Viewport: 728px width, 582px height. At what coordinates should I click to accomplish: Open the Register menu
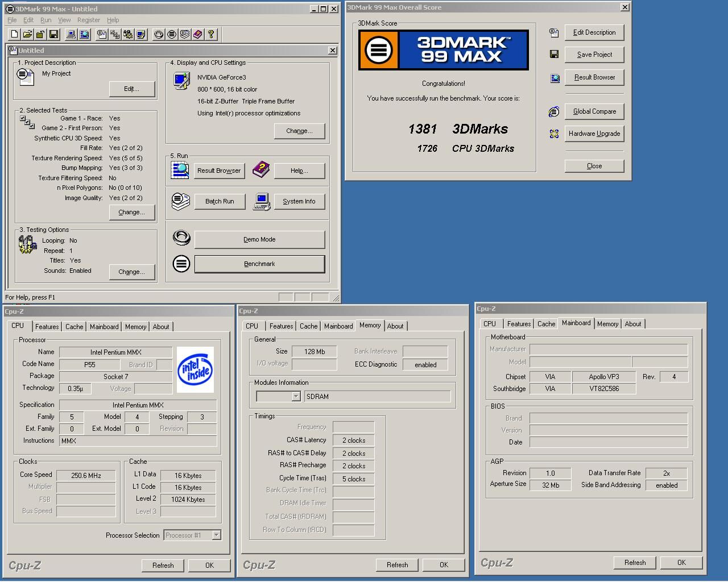coord(89,20)
